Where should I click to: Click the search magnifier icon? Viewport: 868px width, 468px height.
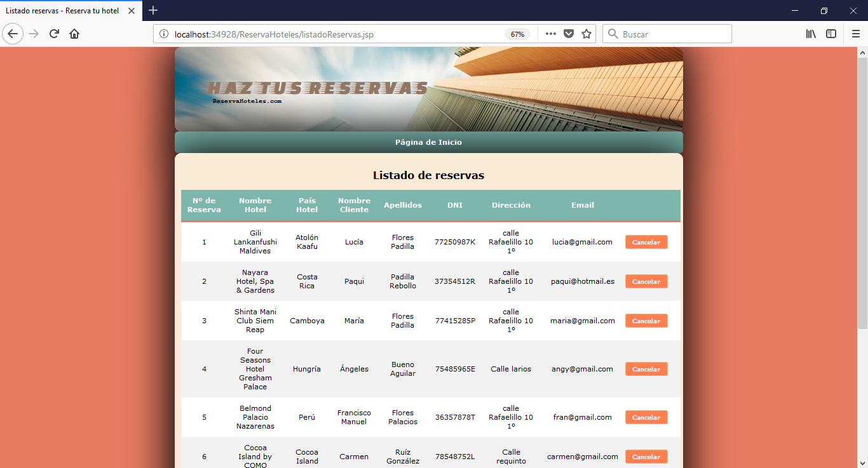[613, 34]
